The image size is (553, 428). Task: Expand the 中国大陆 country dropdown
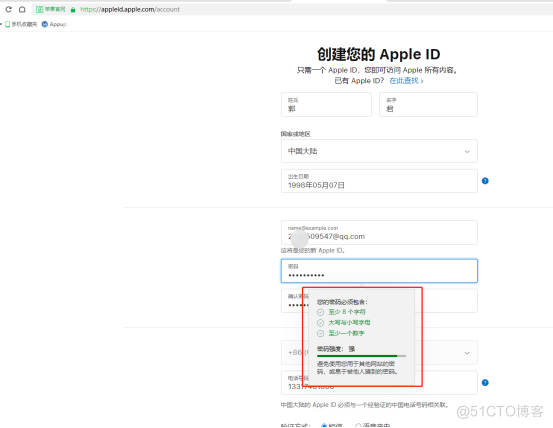point(379,151)
